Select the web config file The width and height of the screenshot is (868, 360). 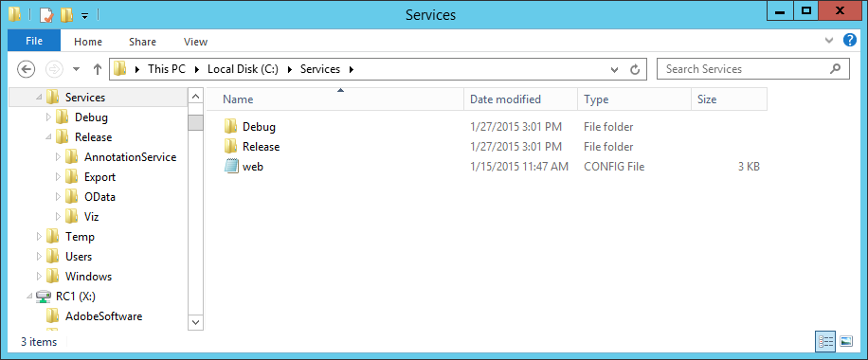(x=252, y=167)
